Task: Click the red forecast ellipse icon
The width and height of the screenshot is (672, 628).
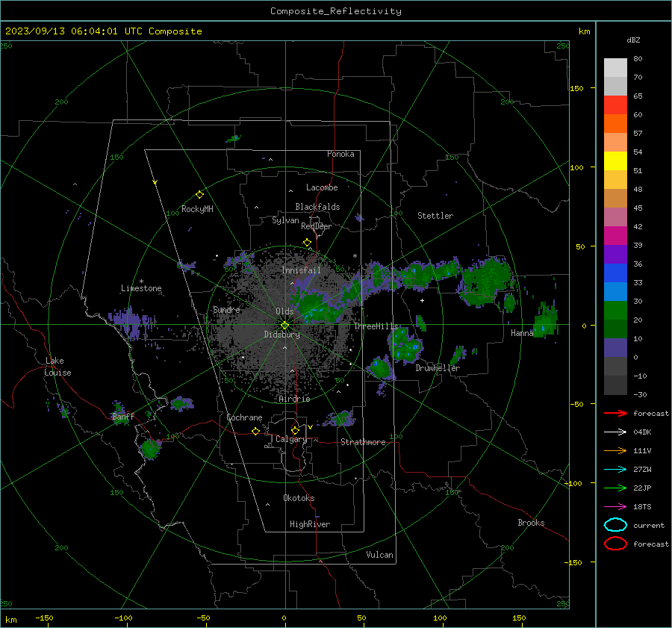Action: (x=615, y=544)
